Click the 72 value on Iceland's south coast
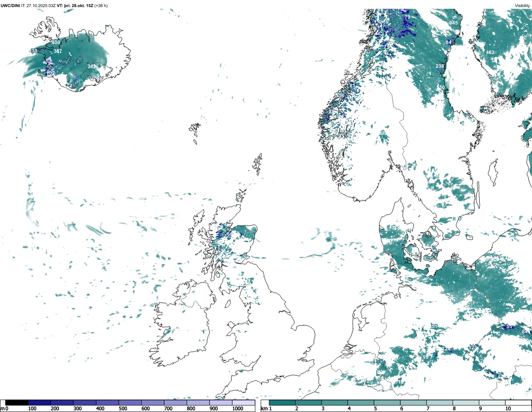532x412 pixels. (69, 86)
